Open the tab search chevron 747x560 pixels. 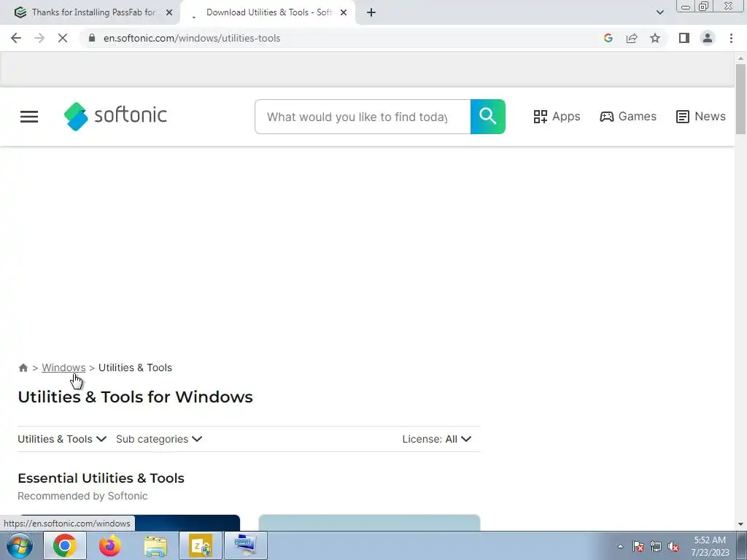[659, 12]
